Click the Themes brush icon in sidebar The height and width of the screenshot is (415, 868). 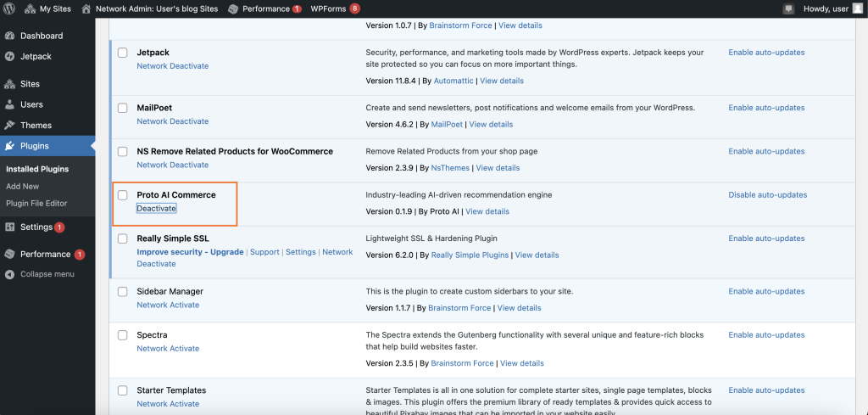tap(9, 126)
